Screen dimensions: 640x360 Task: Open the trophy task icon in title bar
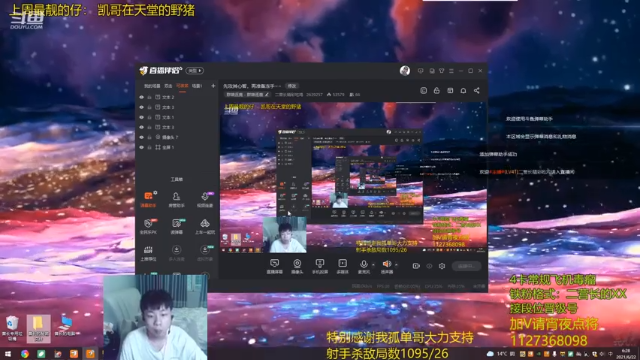442,71
